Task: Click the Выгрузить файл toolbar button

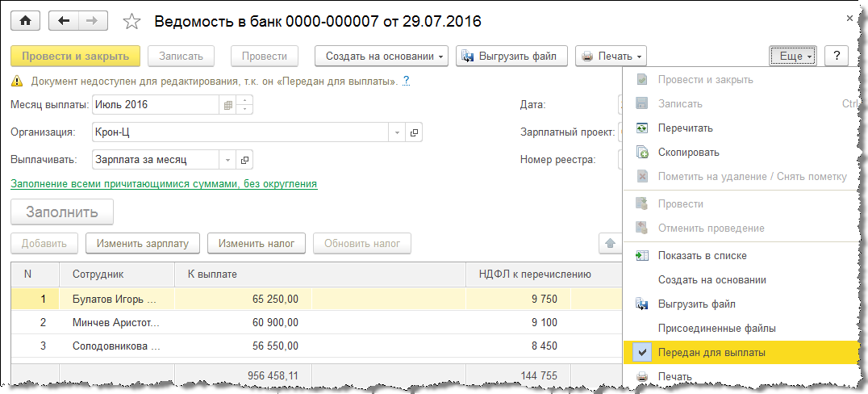Action: [511, 56]
